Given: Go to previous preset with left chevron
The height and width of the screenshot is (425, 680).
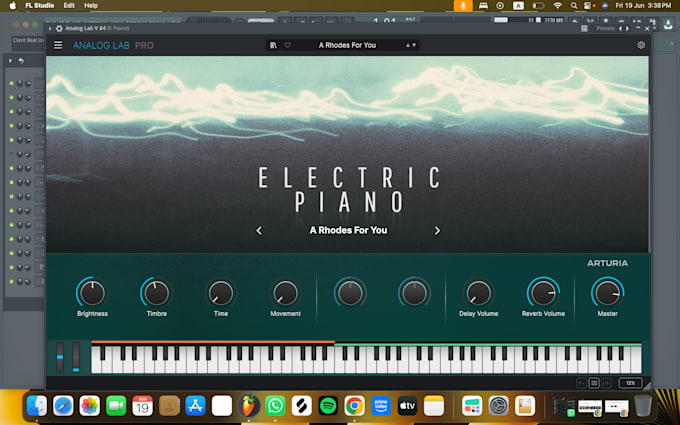Looking at the screenshot, I should 259,231.
